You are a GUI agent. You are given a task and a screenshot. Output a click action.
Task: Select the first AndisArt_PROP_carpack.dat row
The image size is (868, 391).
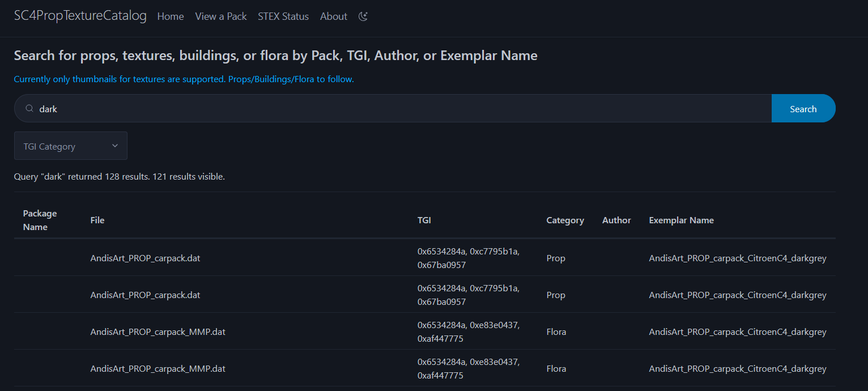[x=425, y=258]
